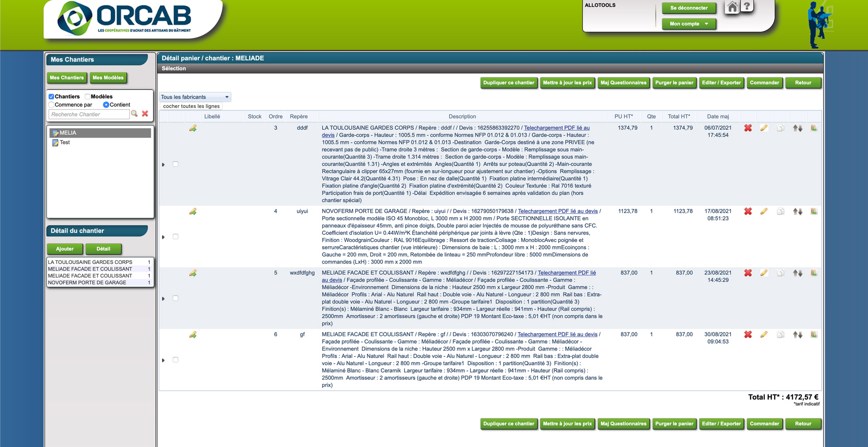Image resolution: width=868 pixels, height=447 pixels.
Task: Delete the dddf line with red cross
Action: pos(748,128)
